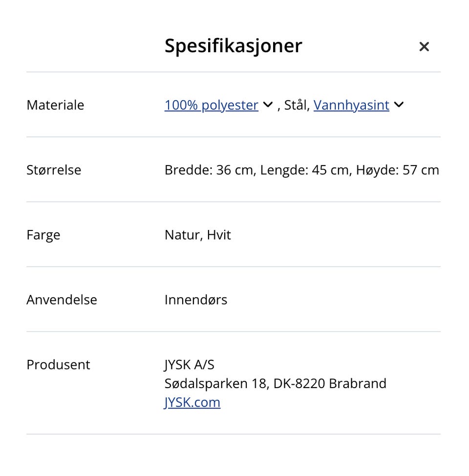
Task: Open the 100% polyester details link
Action: [211, 105]
